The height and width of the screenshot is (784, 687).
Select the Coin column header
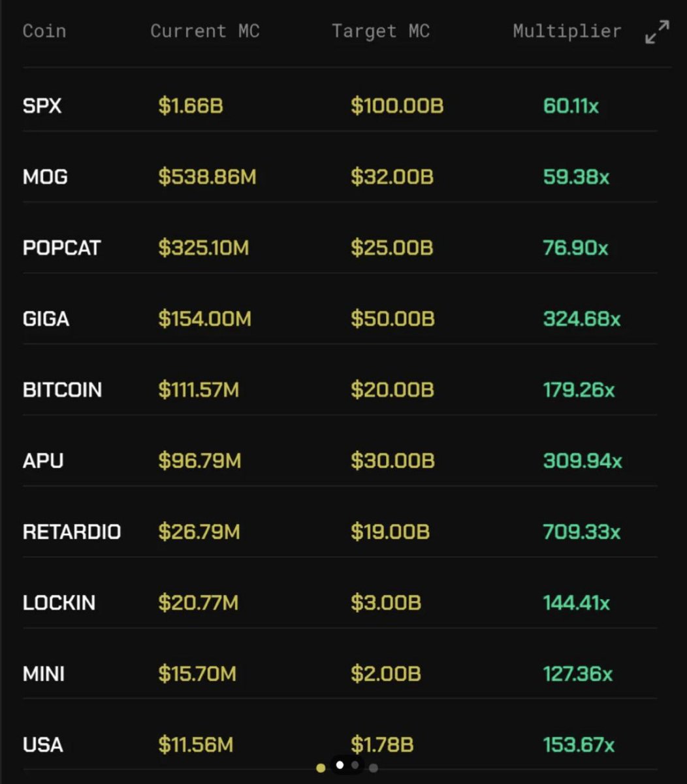click(x=44, y=31)
